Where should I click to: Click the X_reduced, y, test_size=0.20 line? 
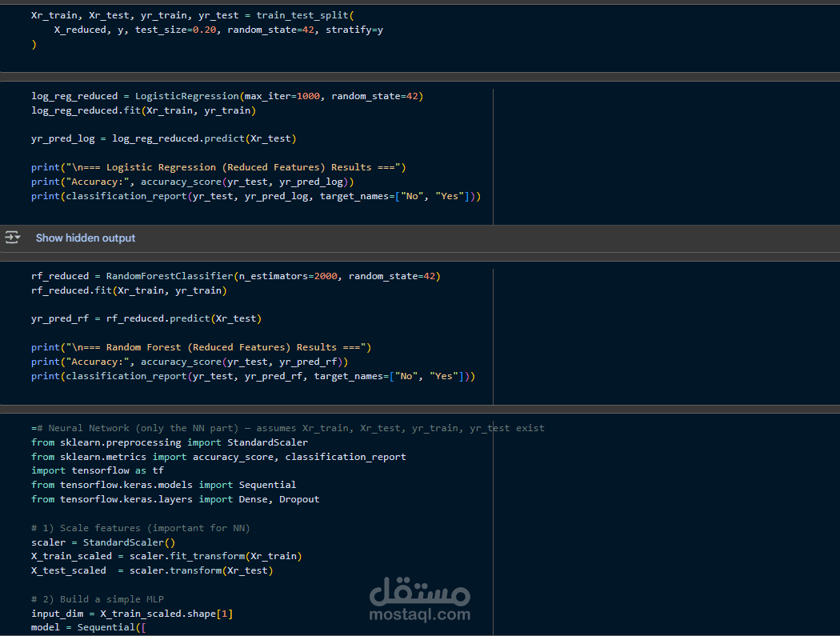[x=218, y=30]
